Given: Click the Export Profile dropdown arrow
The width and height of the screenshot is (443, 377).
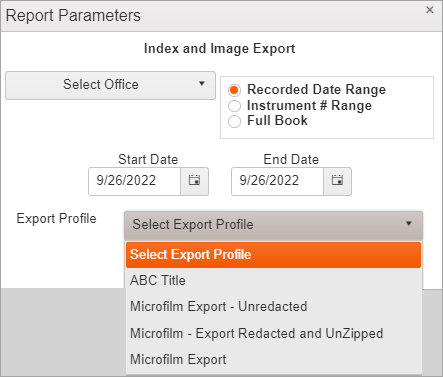Looking at the screenshot, I should click(x=409, y=223).
